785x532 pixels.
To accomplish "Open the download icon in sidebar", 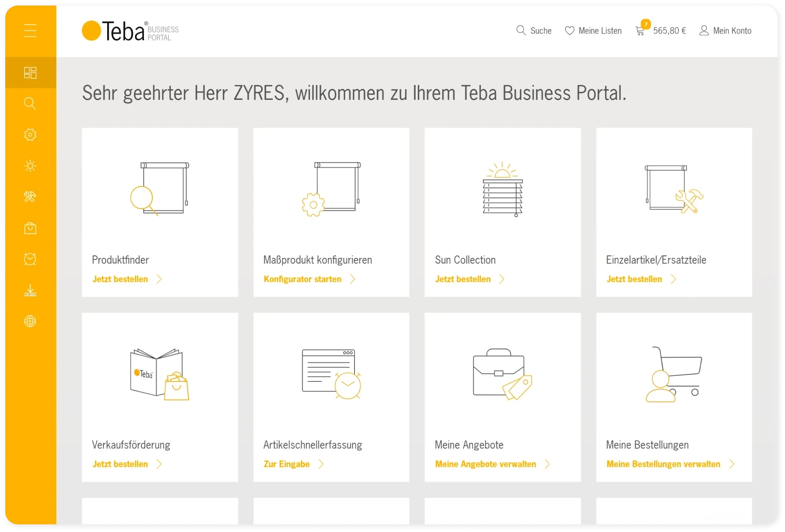I will [30, 290].
